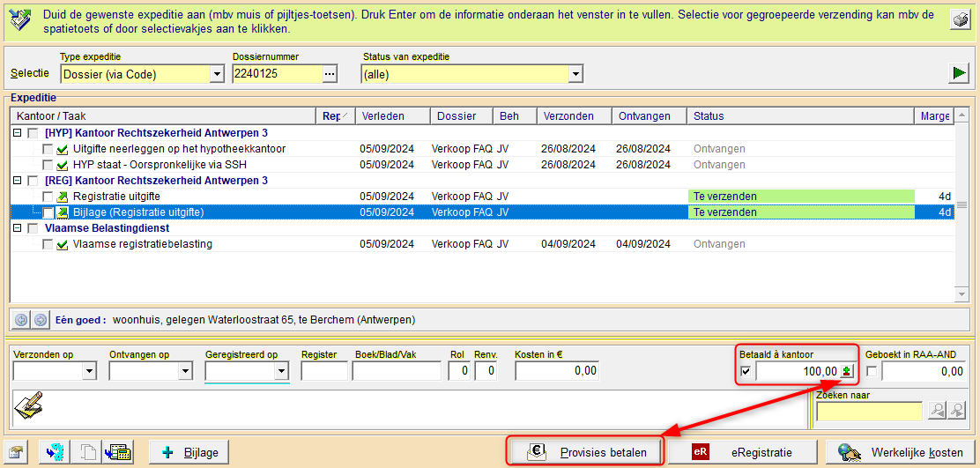Collapse the Vlaamse Belastingdienst group
The image size is (980, 468).
coord(18,228)
